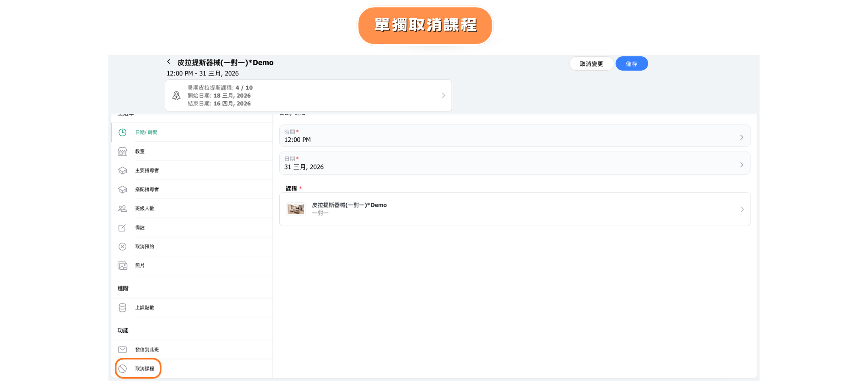868x381 pixels.
Task: Click the note pencil icon for 備註
Action: coord(122,228)
